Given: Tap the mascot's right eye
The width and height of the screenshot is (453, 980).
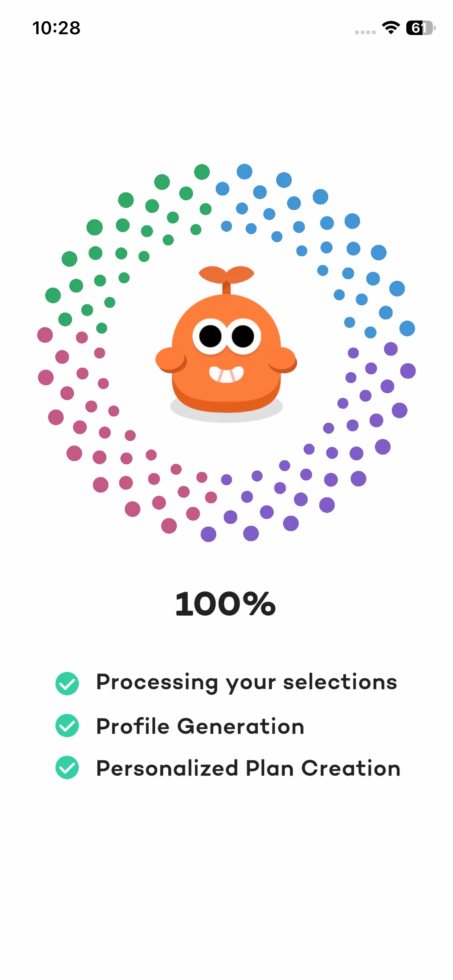Looking at the screenshot, I should pyautogui.click(x=243, y=336).
